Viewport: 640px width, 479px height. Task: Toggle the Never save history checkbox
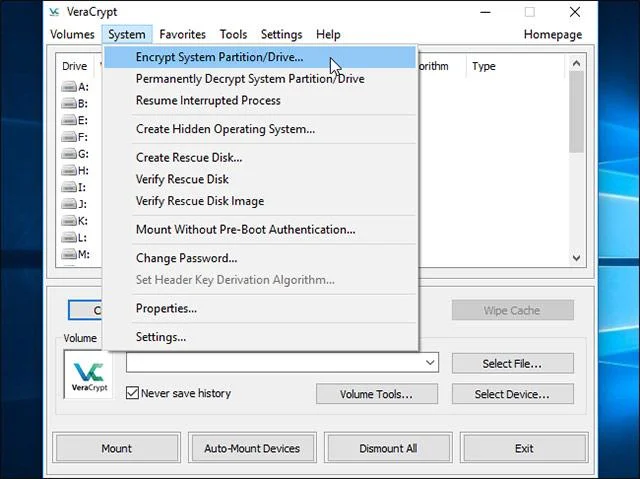coord(132,393)
